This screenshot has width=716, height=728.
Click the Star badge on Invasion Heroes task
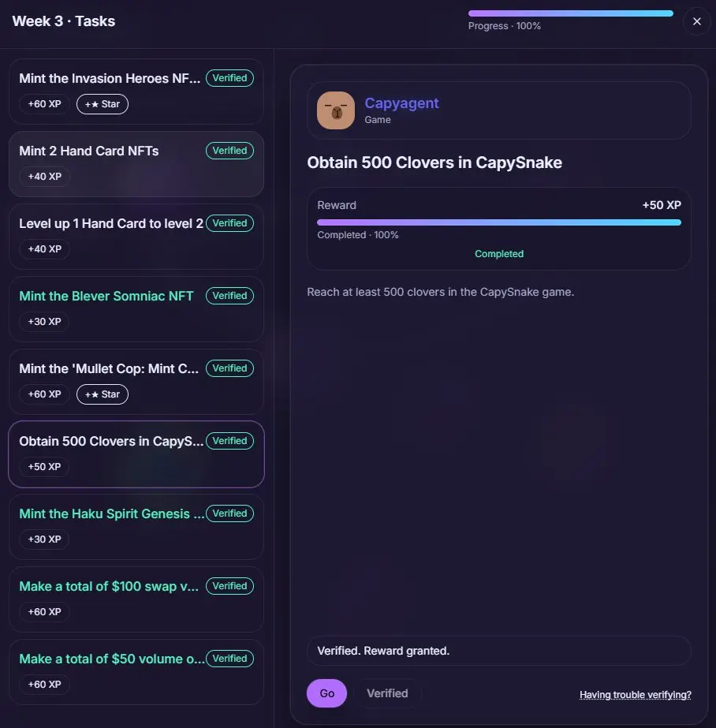(102, 104)
